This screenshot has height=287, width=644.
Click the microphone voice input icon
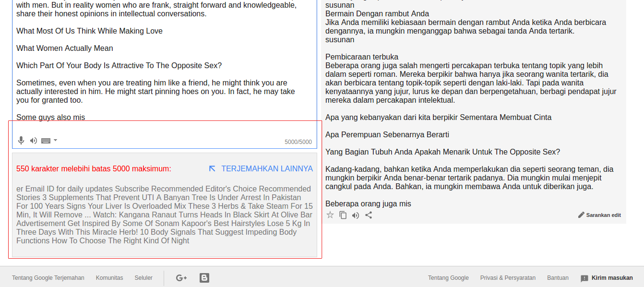[x=21, y=141]
